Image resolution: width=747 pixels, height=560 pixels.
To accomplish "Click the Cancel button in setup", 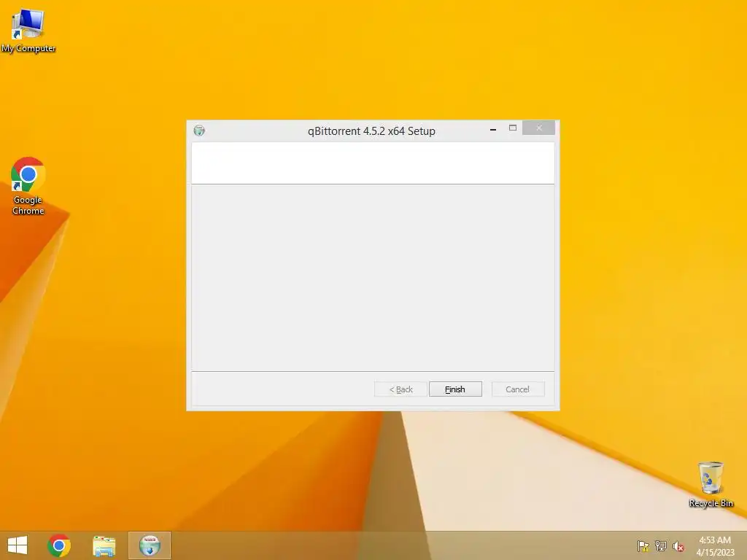I will [518, 389].
